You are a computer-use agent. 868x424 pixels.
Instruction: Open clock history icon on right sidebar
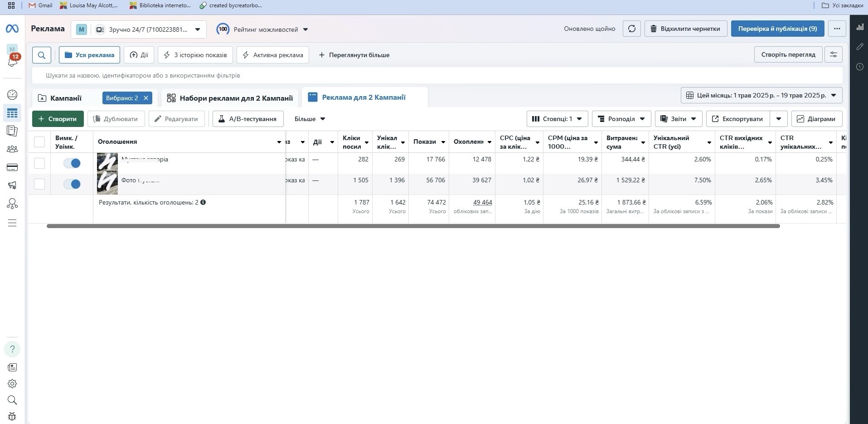[860, 67]
